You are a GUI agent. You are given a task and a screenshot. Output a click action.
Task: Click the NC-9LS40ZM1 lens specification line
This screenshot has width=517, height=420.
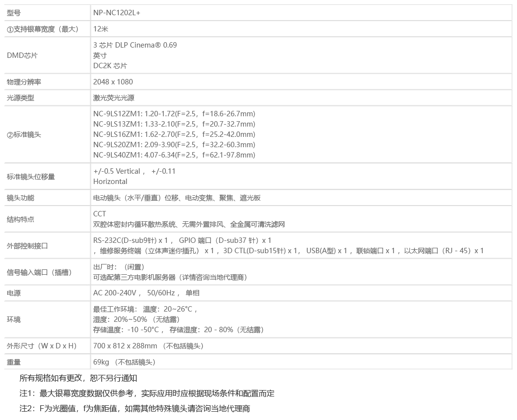pyautogui.click(x=174, y=155)
